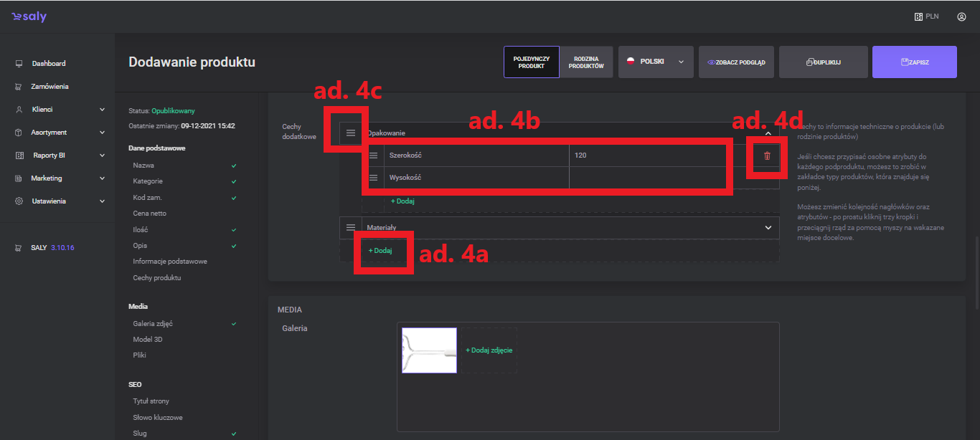Click drag handle next to Opakowanie header

pyautogui.click(x=351, y=133)
